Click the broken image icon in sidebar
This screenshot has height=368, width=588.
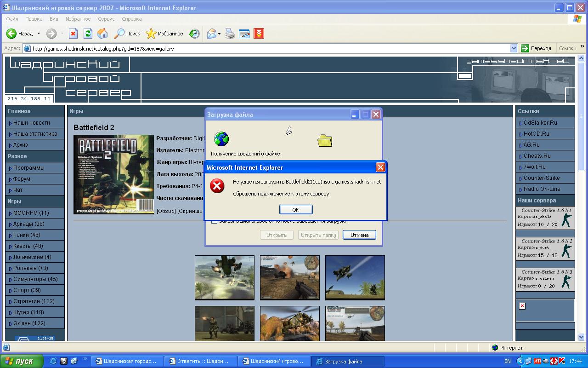(x=522, y=306)
